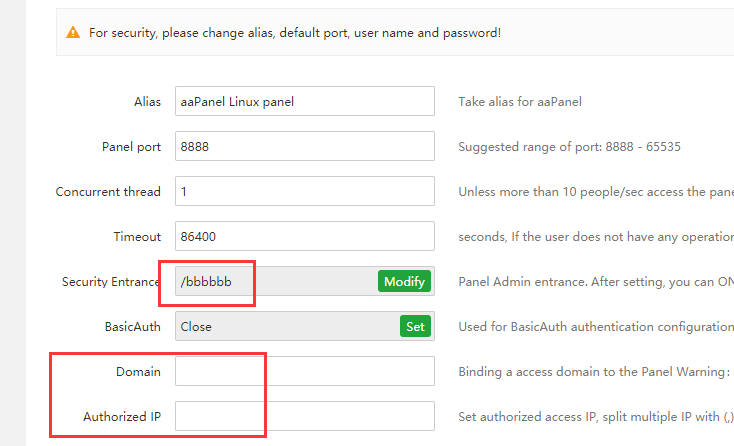Click the suggested port range hint text

[x=569, y=146]
